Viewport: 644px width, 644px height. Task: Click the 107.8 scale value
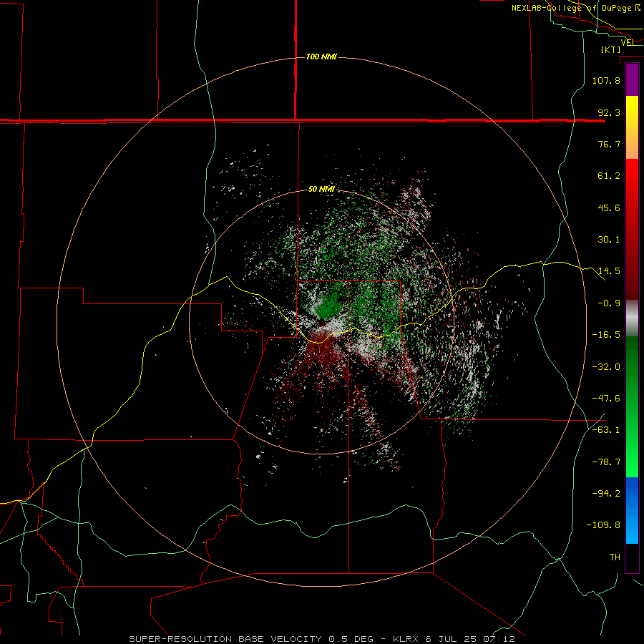coord(606,80)
